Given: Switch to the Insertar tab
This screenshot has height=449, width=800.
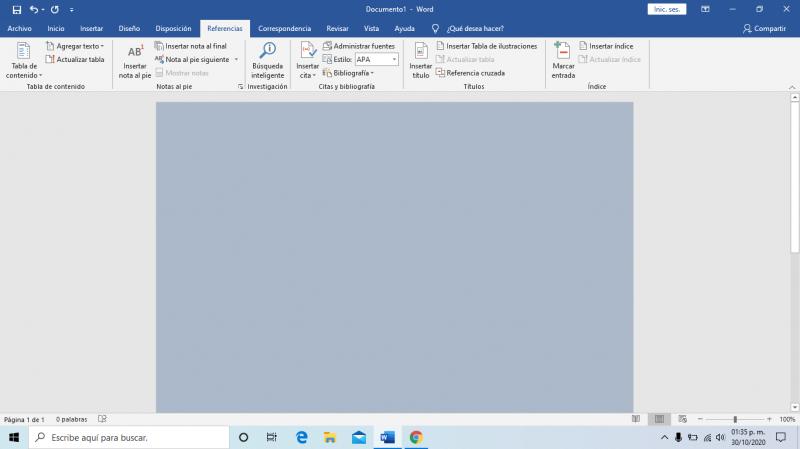Looking at the screenshot, I should pyautogui.click(x=91, y=29).
